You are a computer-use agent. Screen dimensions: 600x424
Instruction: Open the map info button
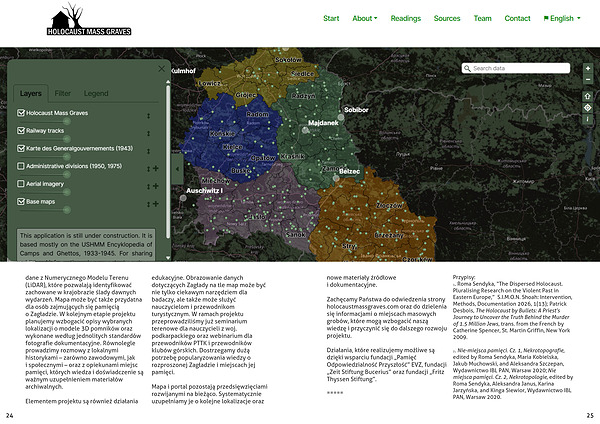588,119
